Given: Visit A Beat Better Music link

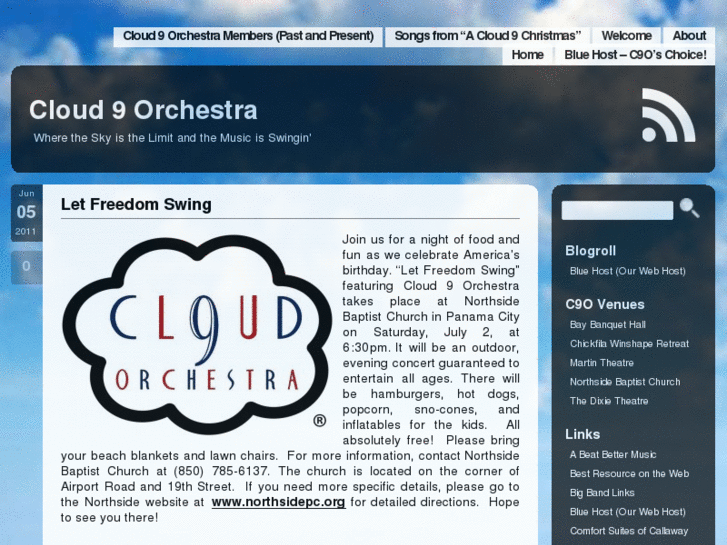Looking at the screenshot, I should click(613, 455).
